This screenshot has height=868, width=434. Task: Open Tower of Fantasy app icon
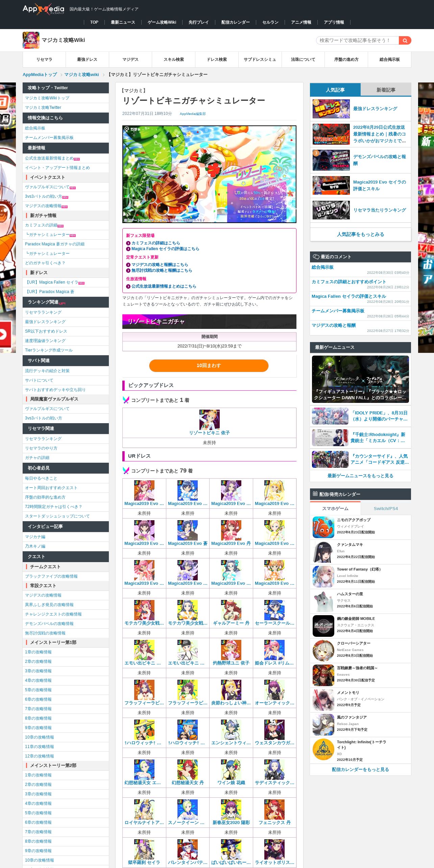click(323, 577)
